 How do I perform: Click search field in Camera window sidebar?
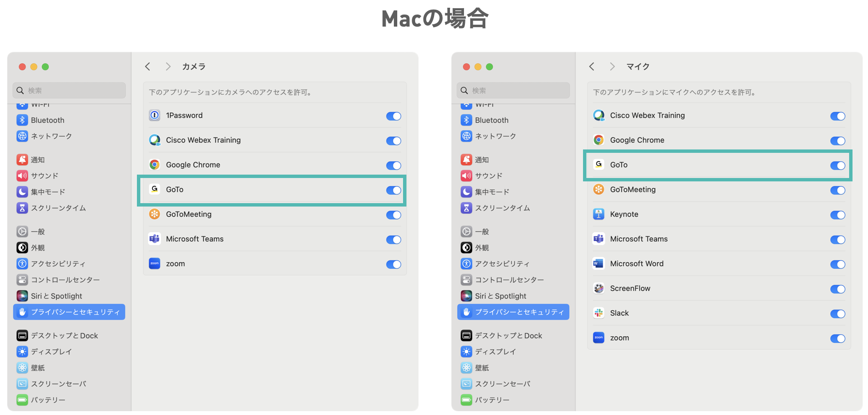coord(69,90)
